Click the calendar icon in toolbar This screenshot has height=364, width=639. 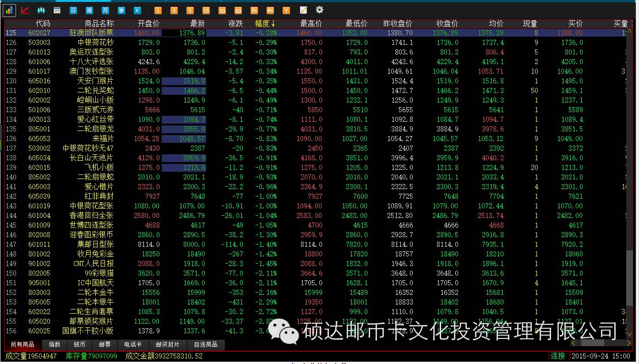[x=57, y=10]
